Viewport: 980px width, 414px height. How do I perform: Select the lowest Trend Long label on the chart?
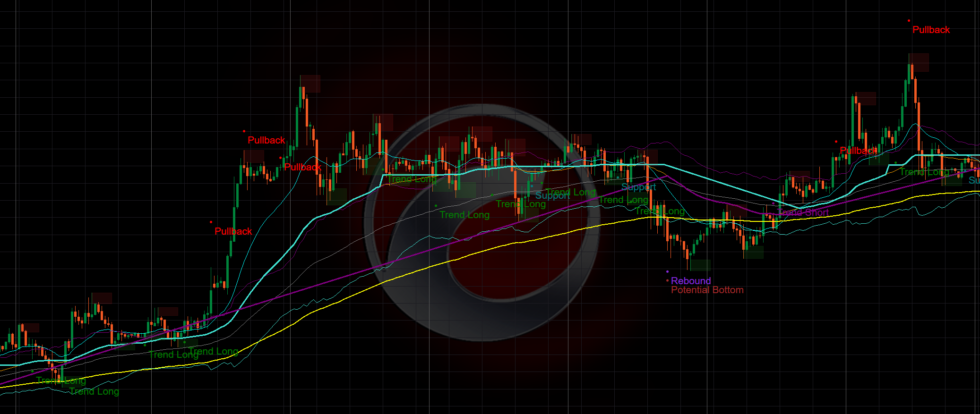click(x=95, y=391)
